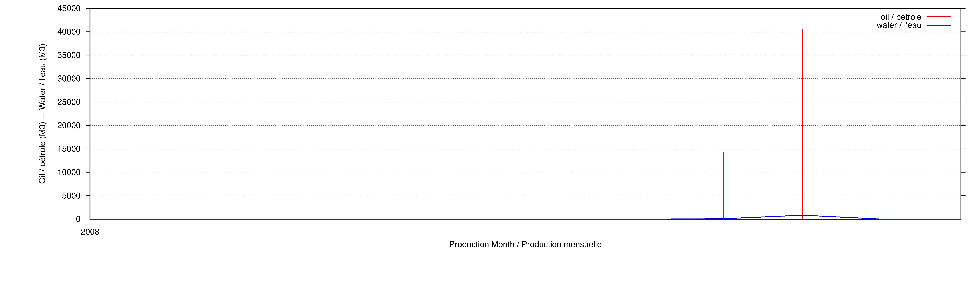Select the oil / pétrole legend label
Screen dimensions: 980x285
(x=901, y=17)
